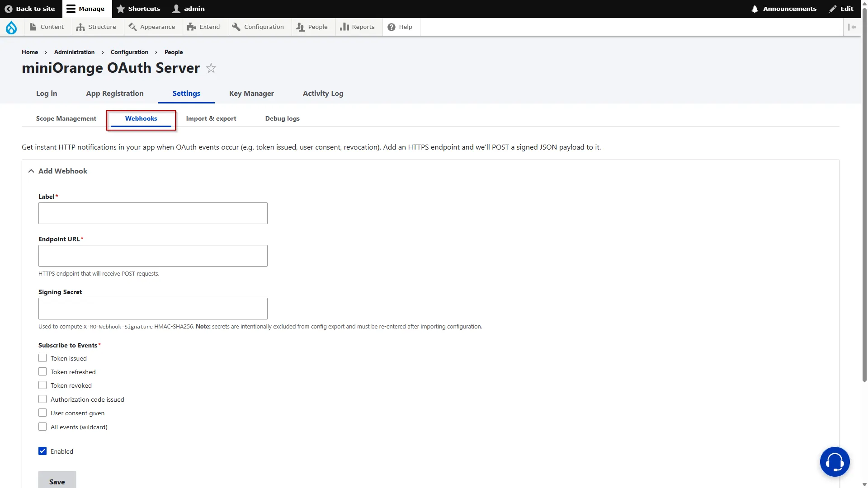Follow the People breadcrumb link
Image resolution: width=868 pixels, height=488 pixels.
pyautogui.click(x=174, y=52)
